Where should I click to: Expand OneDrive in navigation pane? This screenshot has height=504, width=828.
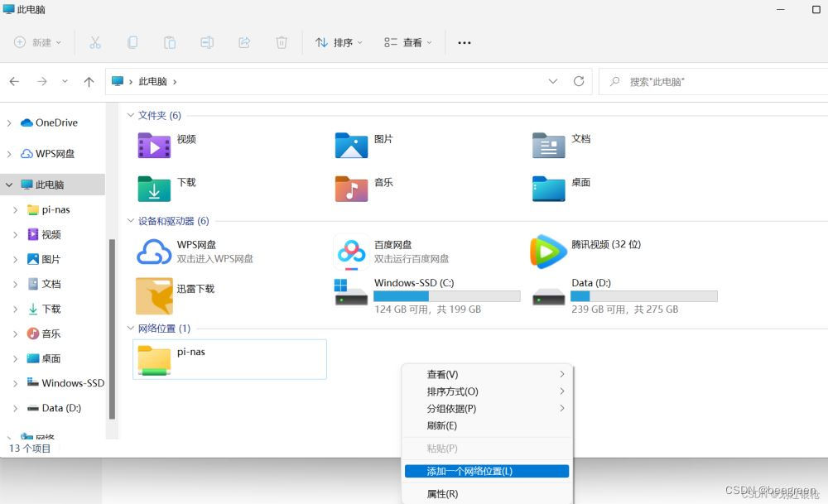tap(9, 123)
